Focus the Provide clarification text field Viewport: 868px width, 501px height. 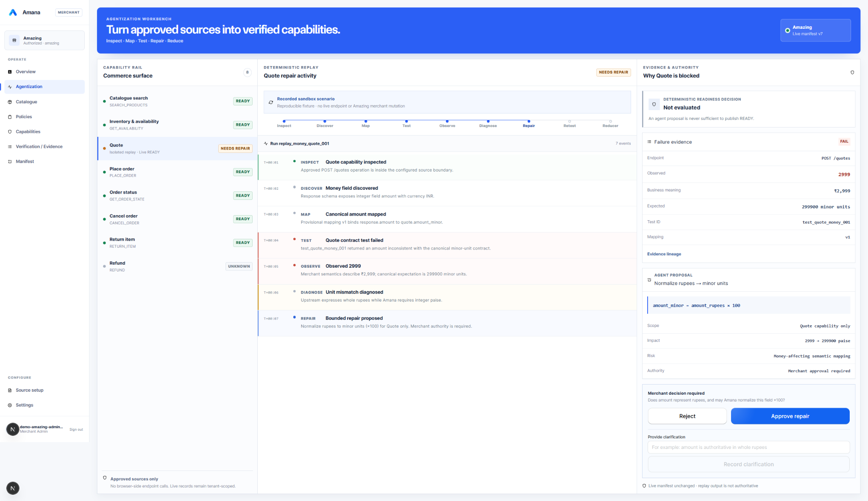(748, 447)
